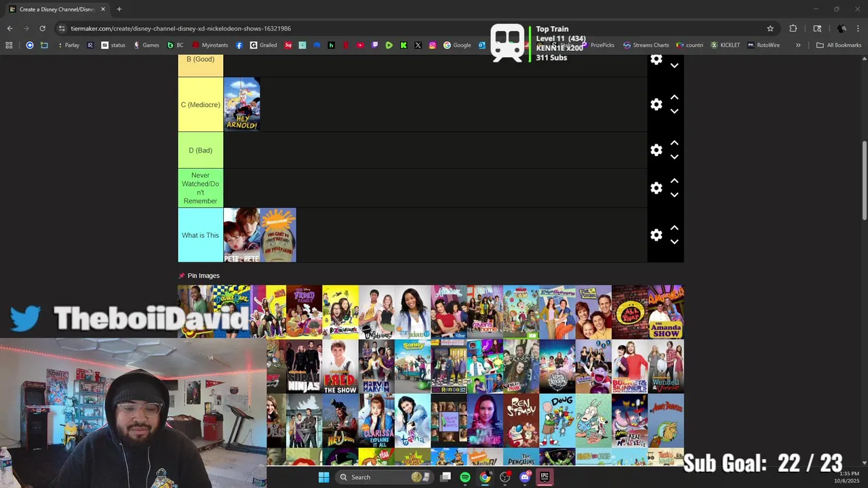Select The Amanda Show thumbnail

tap(666, 312)
